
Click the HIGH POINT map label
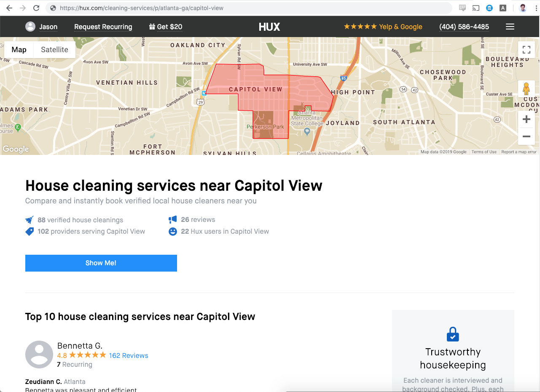point(353,92)
